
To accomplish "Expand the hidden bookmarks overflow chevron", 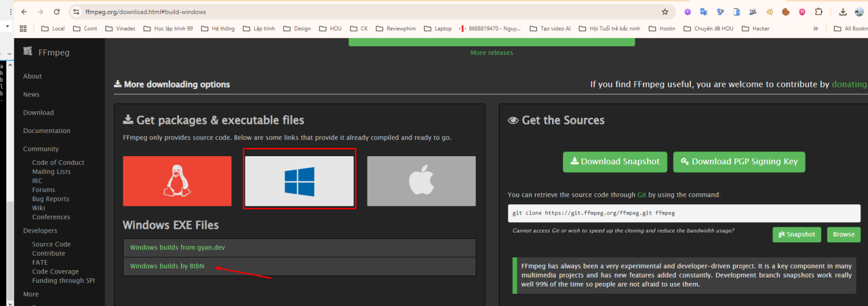I will (x=815, y=28).
